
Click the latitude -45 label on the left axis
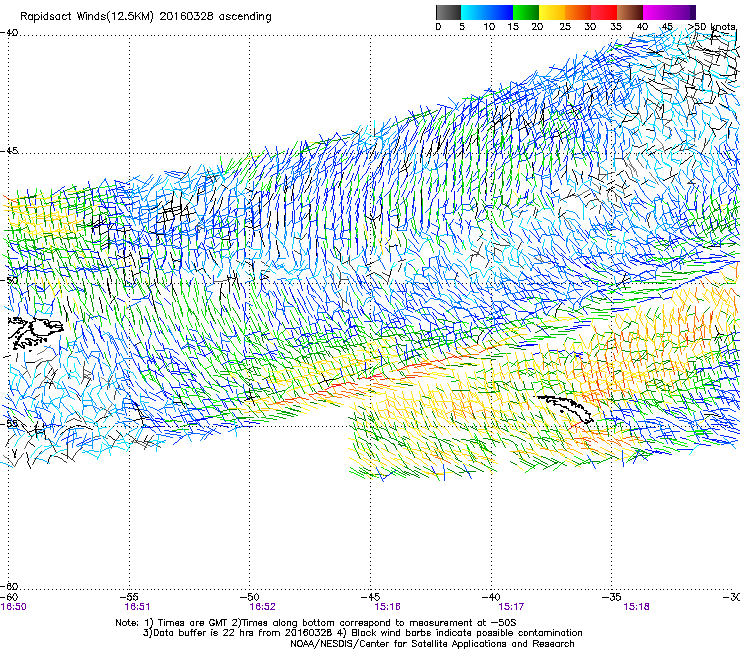click(9, 151)
